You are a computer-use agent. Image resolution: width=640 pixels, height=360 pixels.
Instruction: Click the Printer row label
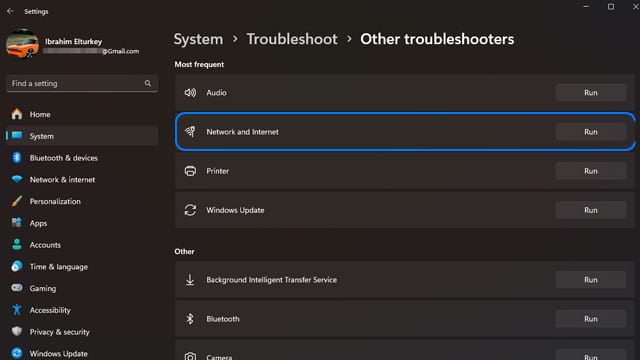[218, 171]
